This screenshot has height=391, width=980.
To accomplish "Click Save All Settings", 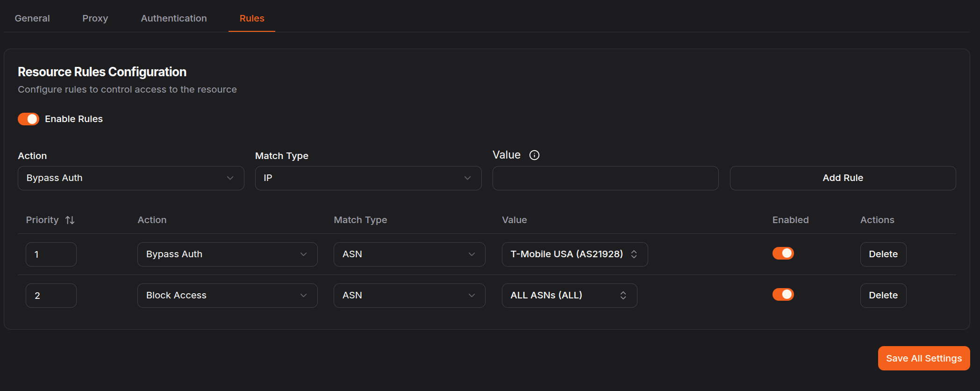I will point(923,358).
